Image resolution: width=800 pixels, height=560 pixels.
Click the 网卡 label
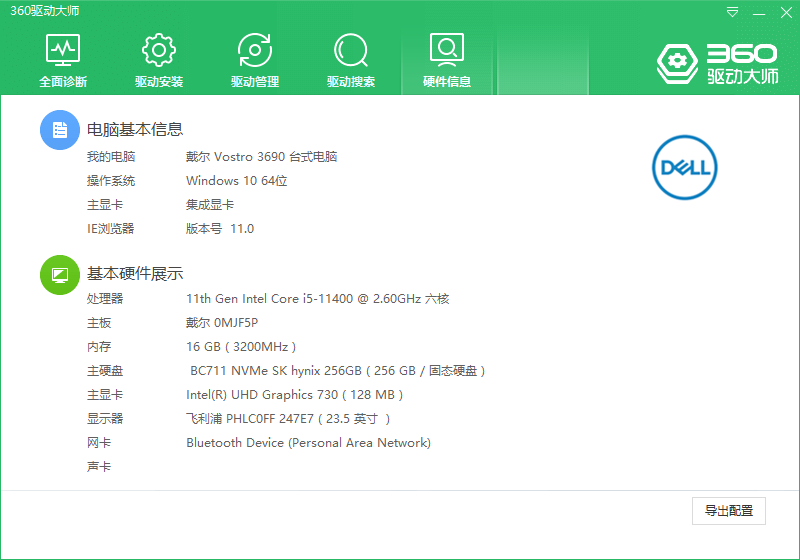click(x=99, y=443)
